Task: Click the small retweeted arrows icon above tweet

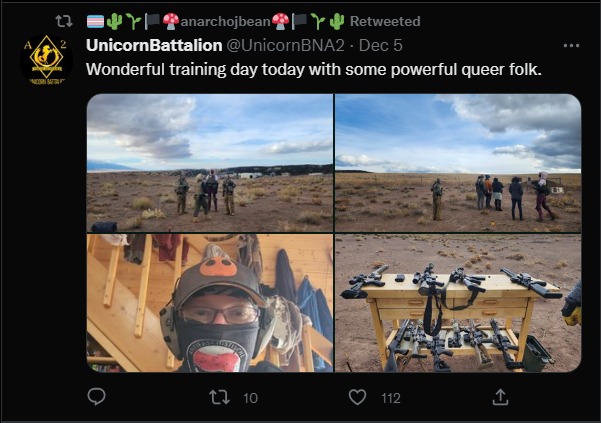Action: tap(64, 21)
